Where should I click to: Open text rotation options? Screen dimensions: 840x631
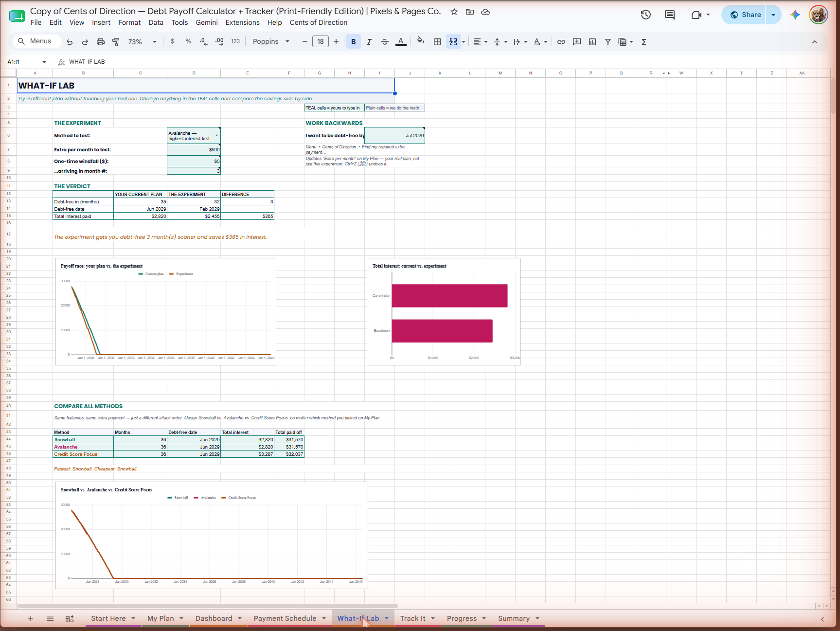pos(540,42)
